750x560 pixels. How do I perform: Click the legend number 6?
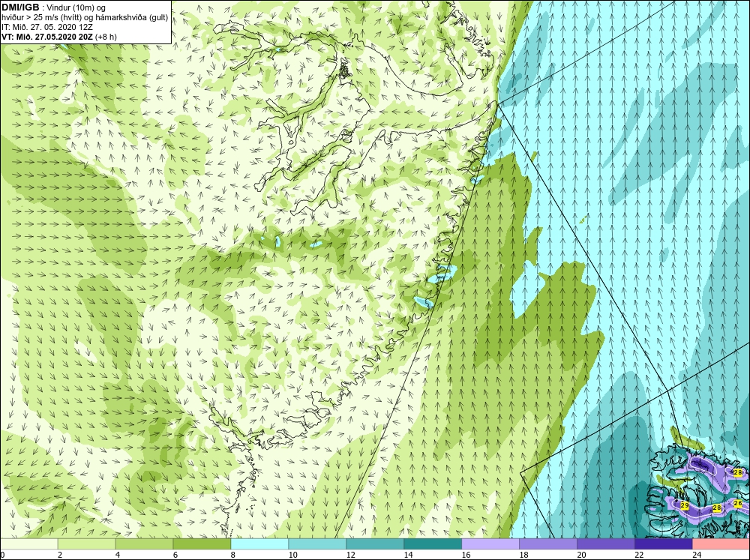tap(175, 555)
